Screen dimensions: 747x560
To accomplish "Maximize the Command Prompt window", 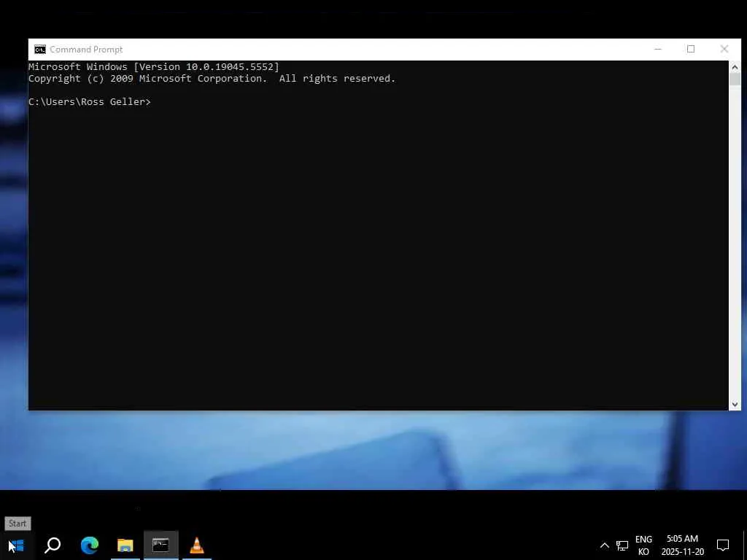I will (691, 49).
